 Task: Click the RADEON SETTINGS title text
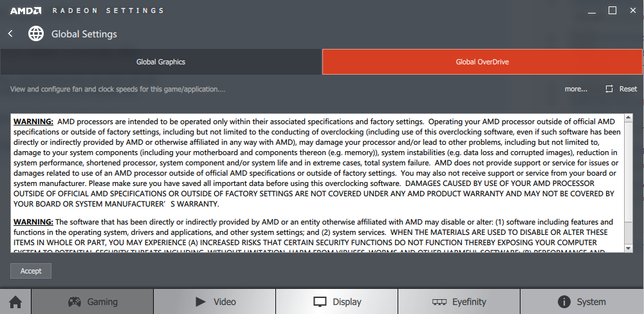[x=108, y=11]
